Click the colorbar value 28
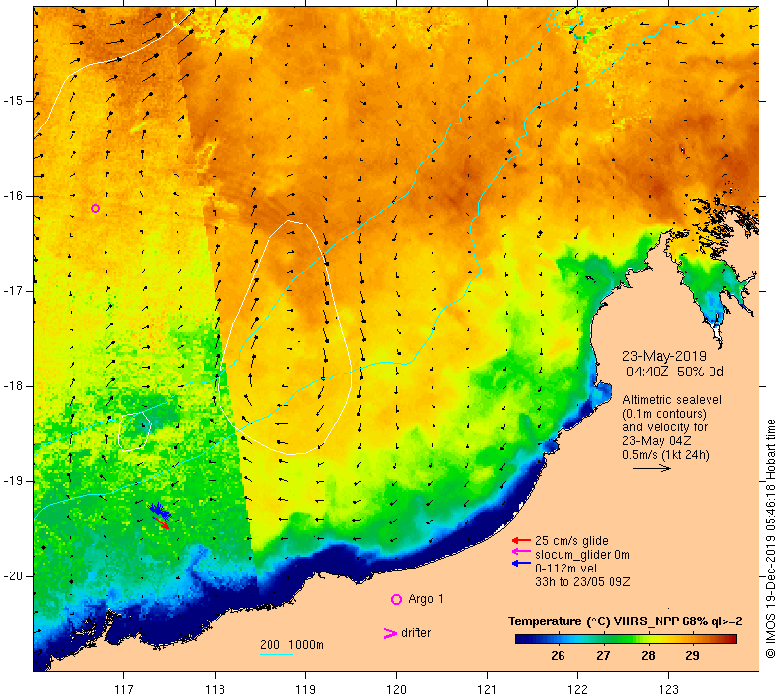The image size is (784, 696). coord(648,655)
